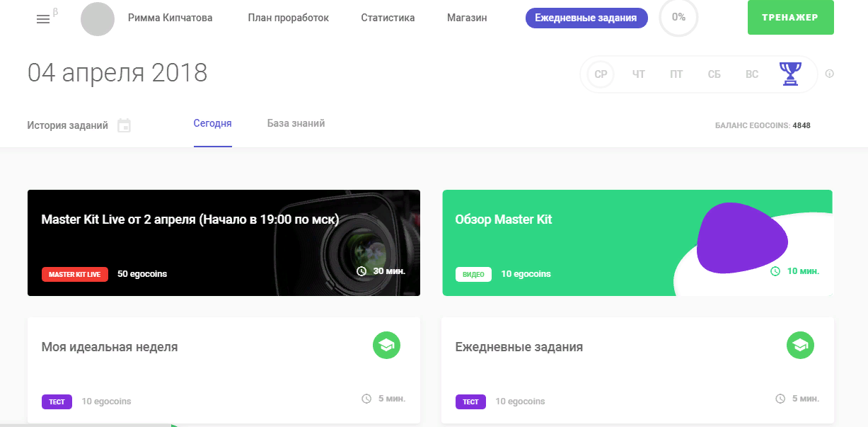This screenshot has width=868, height=427.
Task: Click the green ТРЕНАЖЕР button
Action: point(790,18)
